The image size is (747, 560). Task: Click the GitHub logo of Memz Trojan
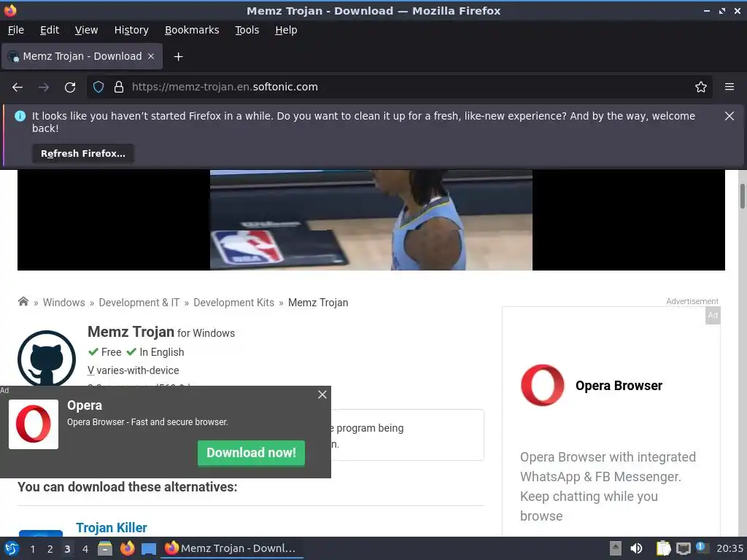point(47,358)
